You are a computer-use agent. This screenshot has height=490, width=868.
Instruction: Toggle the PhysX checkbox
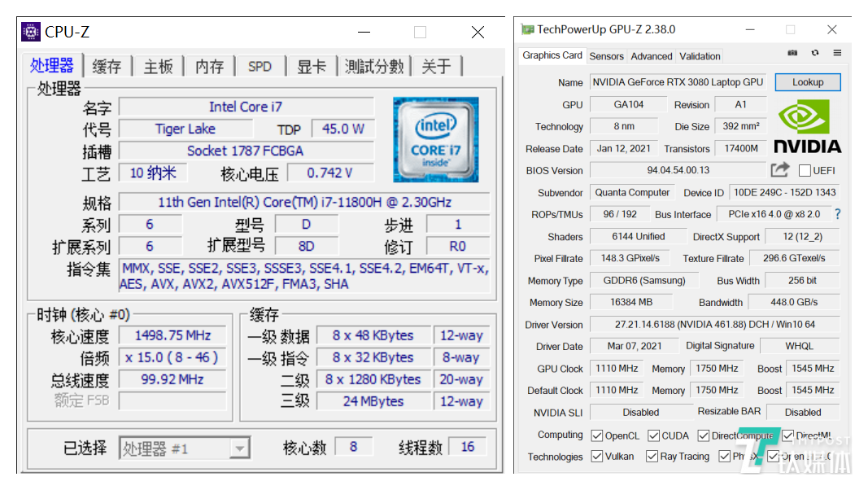(724, 457)
